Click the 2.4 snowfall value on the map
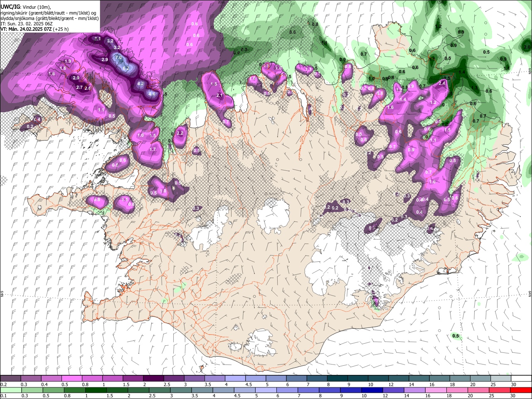Screen dimensions: 532x399 (x=442, y=83)
